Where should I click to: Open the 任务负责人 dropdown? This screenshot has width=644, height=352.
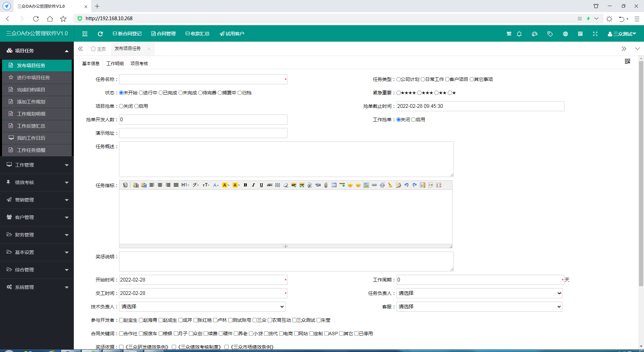479,293
